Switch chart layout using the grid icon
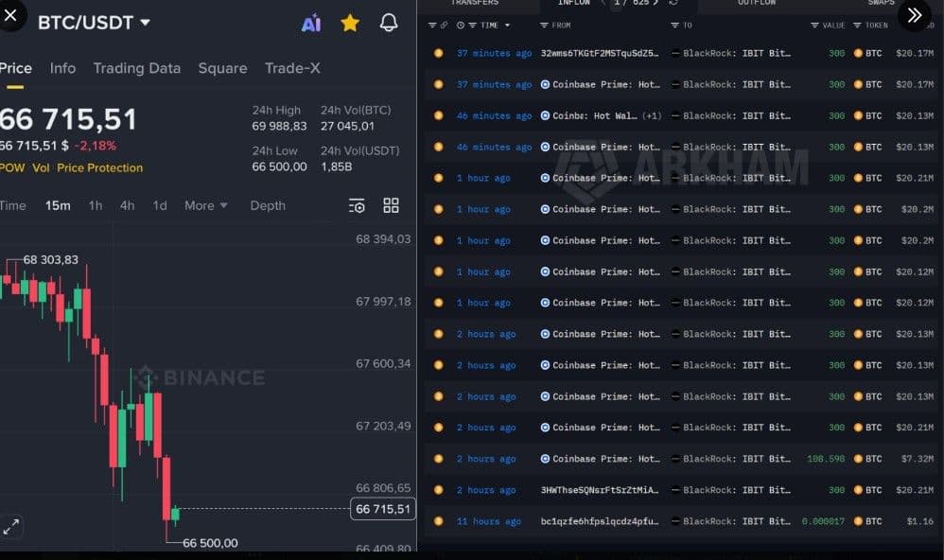This screenshot has height=560, width=944. (x=391, y=204)
